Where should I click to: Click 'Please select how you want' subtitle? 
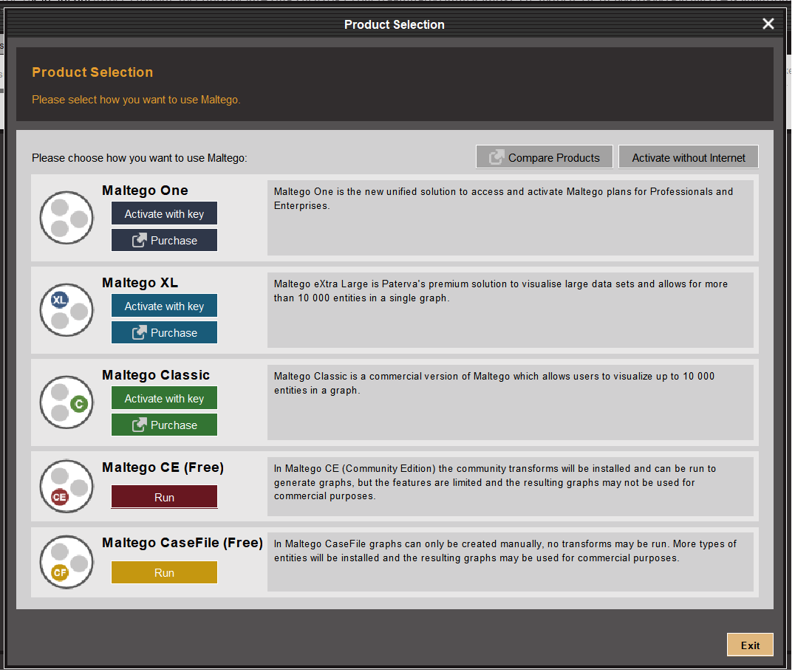click(x=137, y=100)
